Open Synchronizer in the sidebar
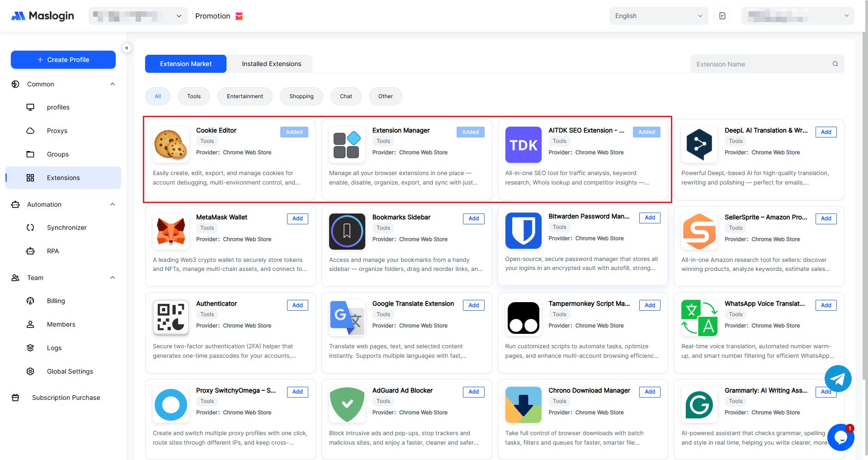The height and width of the screenshot is (460, 868). 66,228
